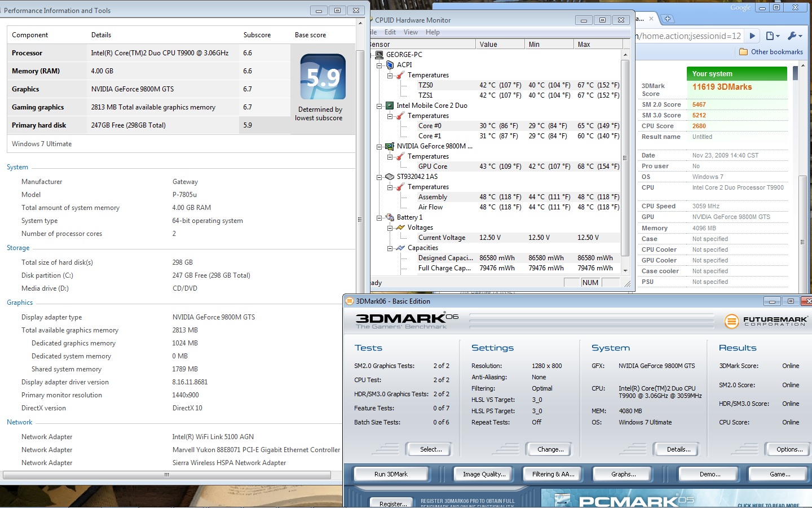Open a new browser tab with plus icon

pyautogui.click(x=667, y=19)
